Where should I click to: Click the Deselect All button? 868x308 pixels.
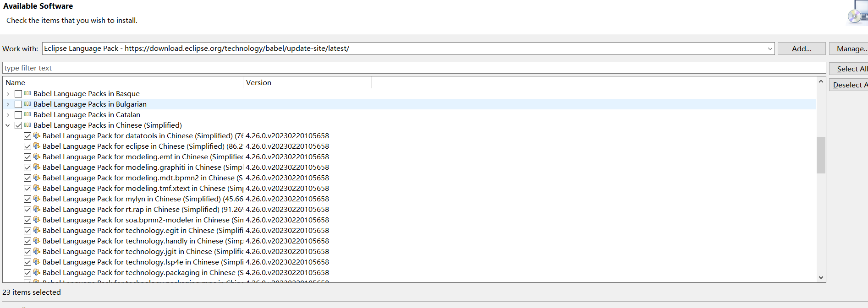pos(849,85)
